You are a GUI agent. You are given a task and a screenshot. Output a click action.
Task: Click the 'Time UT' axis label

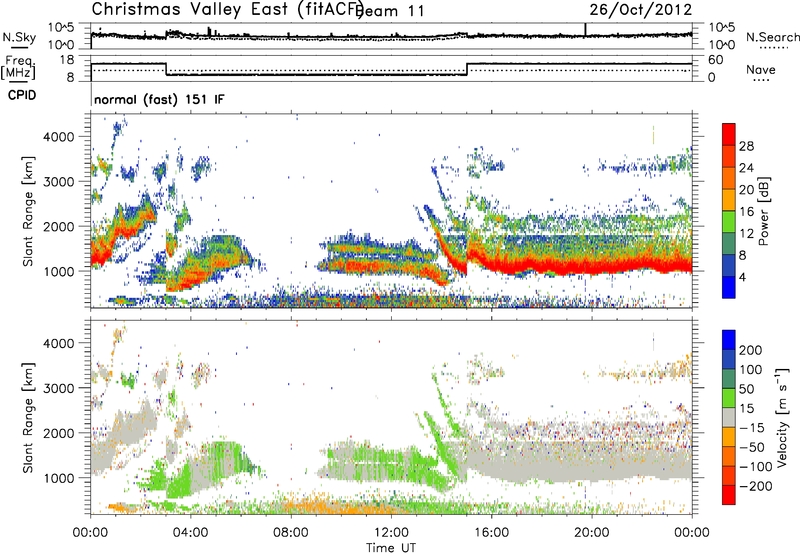click(x=391, y=548)
